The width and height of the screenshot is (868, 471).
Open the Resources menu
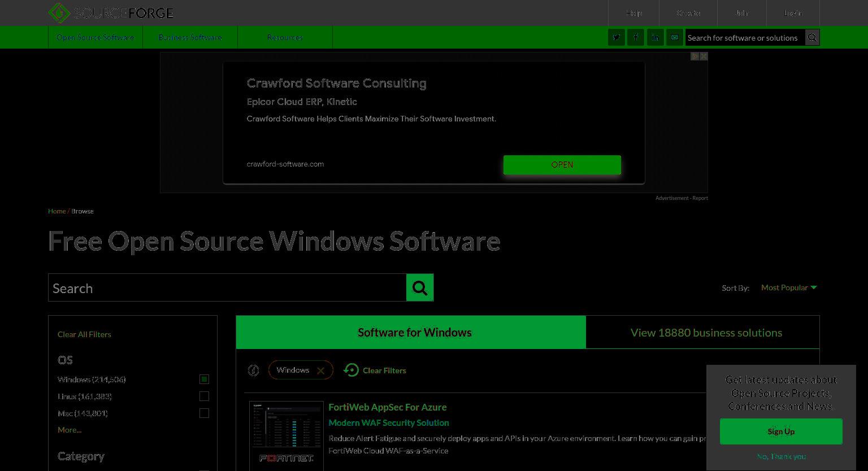pyautogui.click(x=285, y=37)
